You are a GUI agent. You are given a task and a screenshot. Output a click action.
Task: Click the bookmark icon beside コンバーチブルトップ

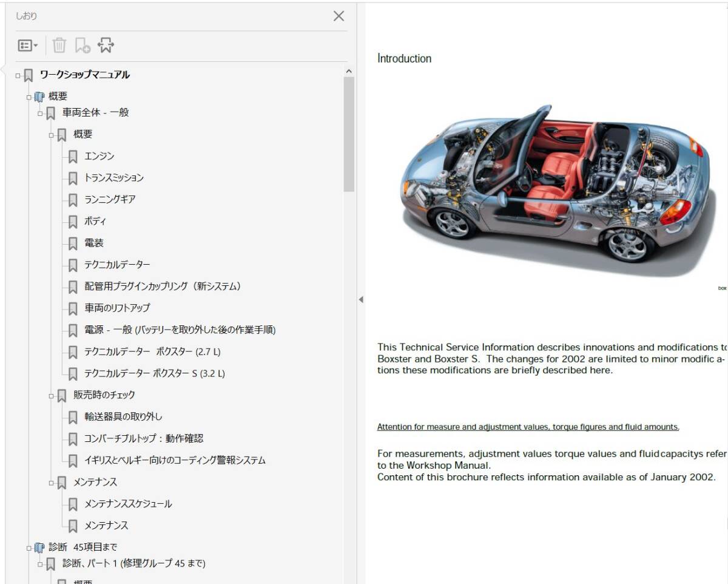[73, 439]
